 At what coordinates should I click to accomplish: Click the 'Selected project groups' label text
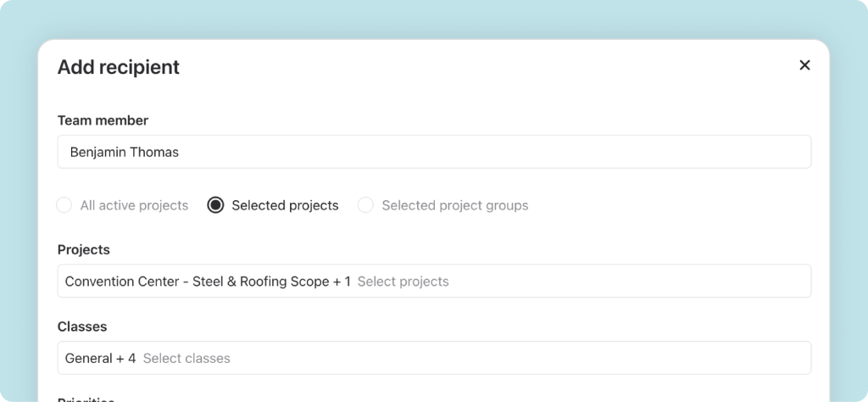pyautogui.click(x=454, y=205)
